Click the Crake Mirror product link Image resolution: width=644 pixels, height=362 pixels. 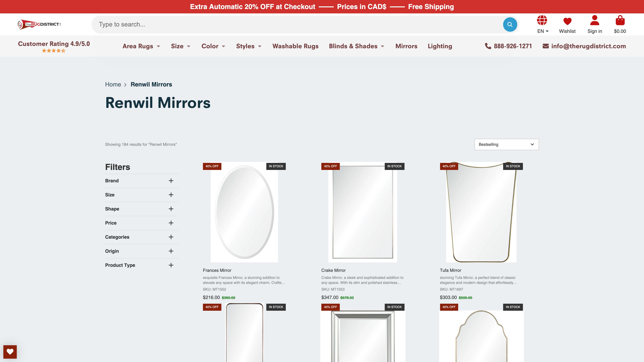point(333,270)
